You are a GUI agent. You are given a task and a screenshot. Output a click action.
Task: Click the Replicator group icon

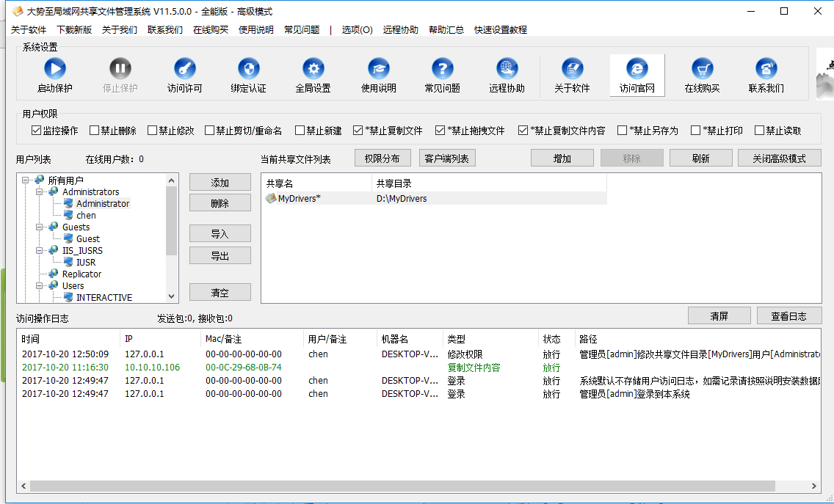(x=53, y=273)
